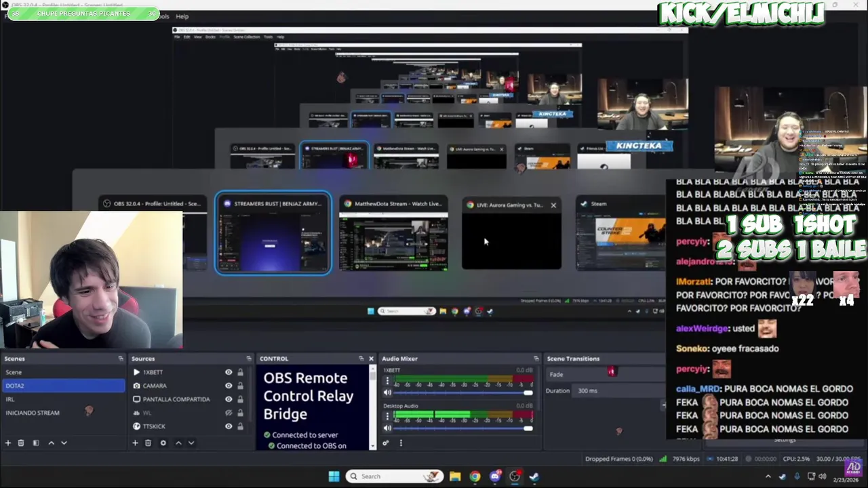Add a new scene with plus icon
Viewport: 868px width, 488px height.
pyautogui.click(x=8, y=443)
